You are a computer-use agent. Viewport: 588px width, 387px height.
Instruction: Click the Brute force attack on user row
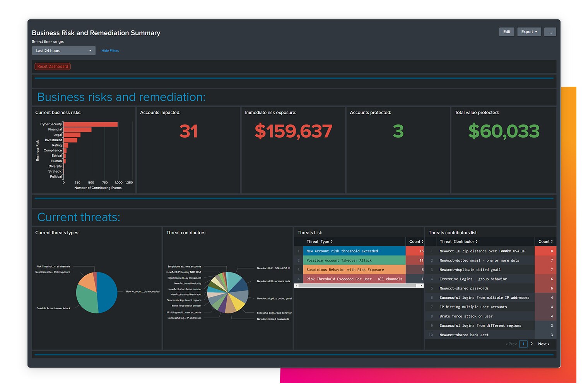pyautogui.click(x=466, y=316)
